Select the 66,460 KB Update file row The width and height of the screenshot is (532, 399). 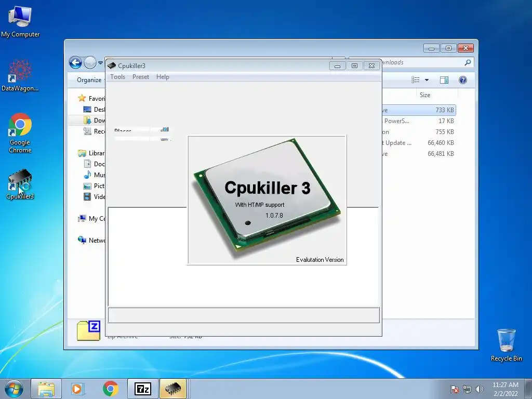point(419,143)
